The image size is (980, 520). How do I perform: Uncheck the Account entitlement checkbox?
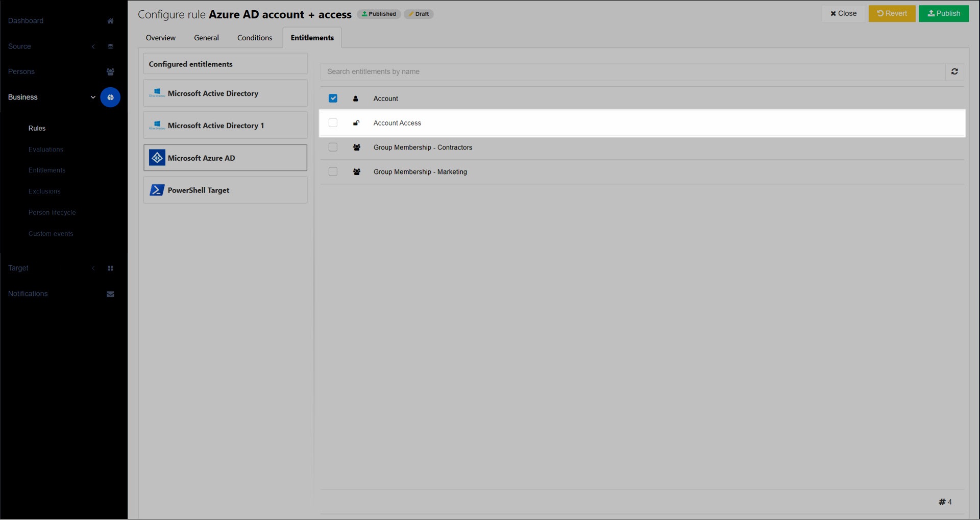(333, 98)
